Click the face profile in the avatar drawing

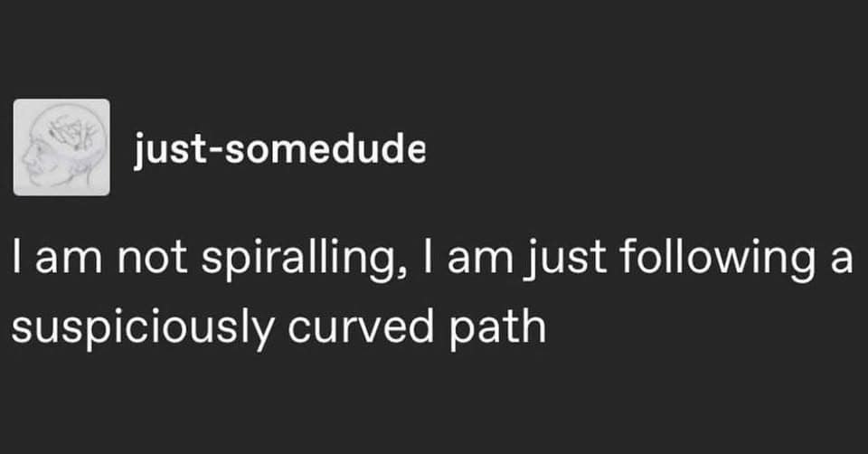pos(38,156)
